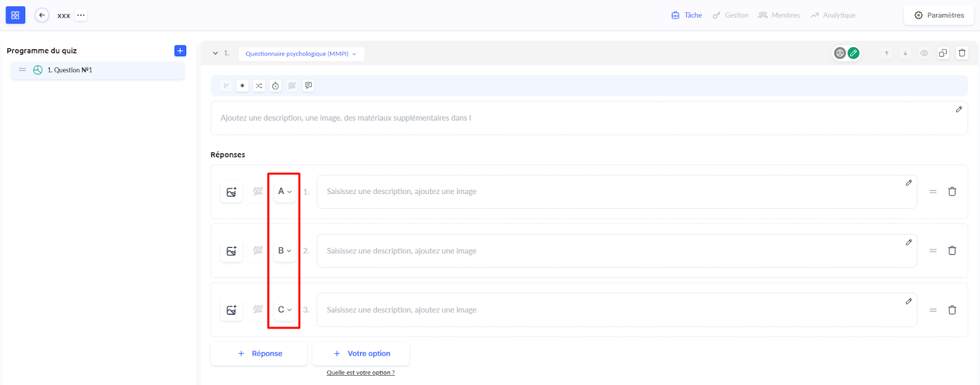The image size is (980, 385).
Task: Click the shuffle answers icon
Action: click(x=259, y=86)
